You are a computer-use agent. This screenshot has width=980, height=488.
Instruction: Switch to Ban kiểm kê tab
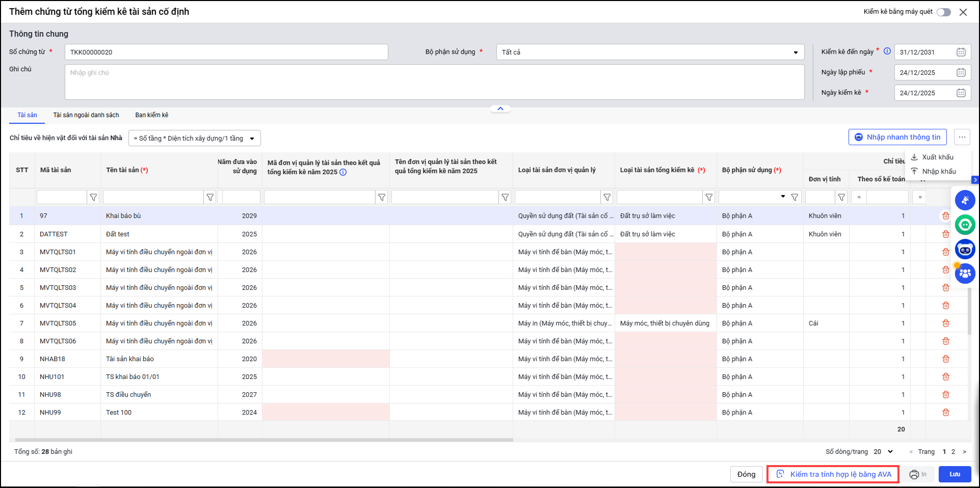pyautogui.click(x=151, y=115)
